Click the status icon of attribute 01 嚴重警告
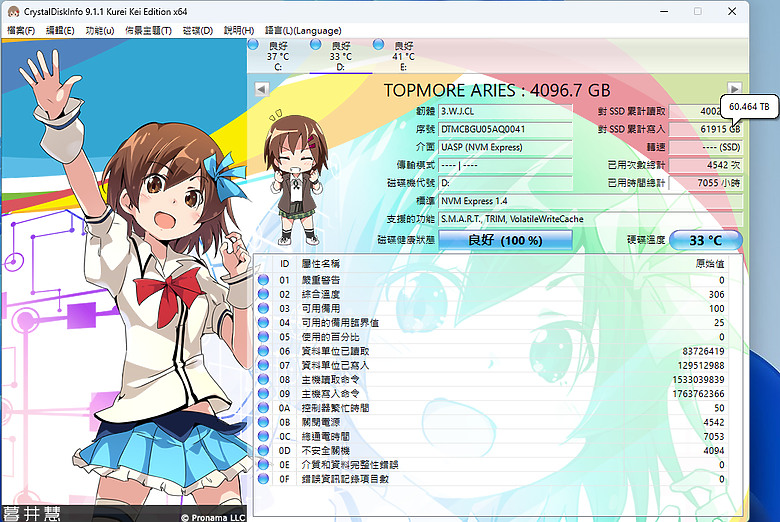This screenshot has height=522, width=780. (x=263, y=280)
